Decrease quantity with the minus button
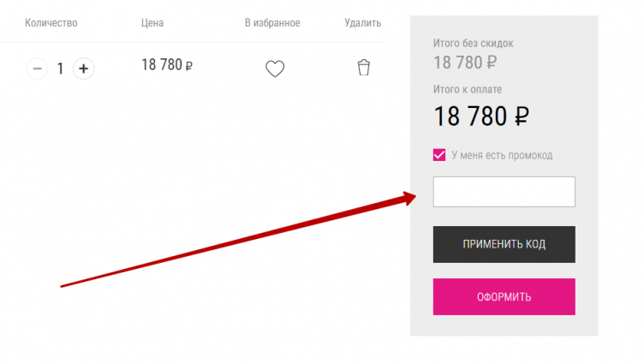 [37, 69]
